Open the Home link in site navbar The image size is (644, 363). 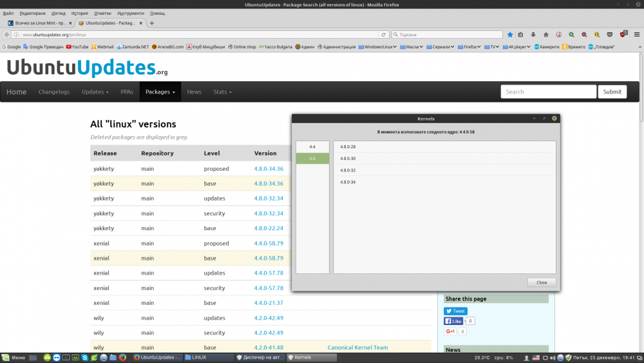[17, 92]
